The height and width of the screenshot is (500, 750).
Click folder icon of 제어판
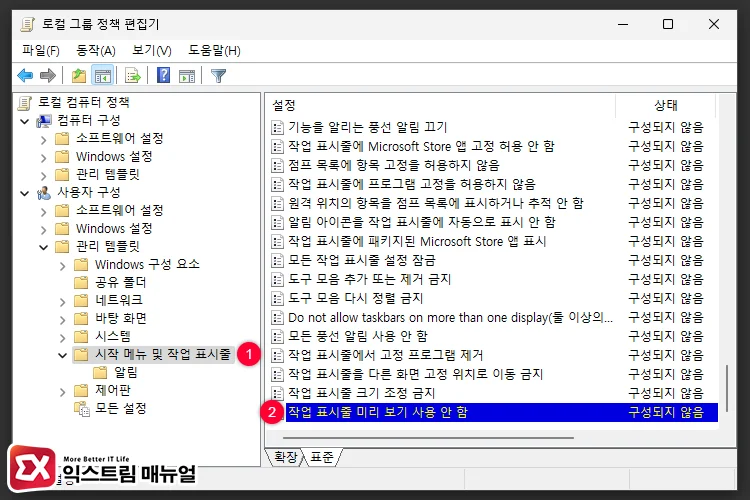(81, 390)
